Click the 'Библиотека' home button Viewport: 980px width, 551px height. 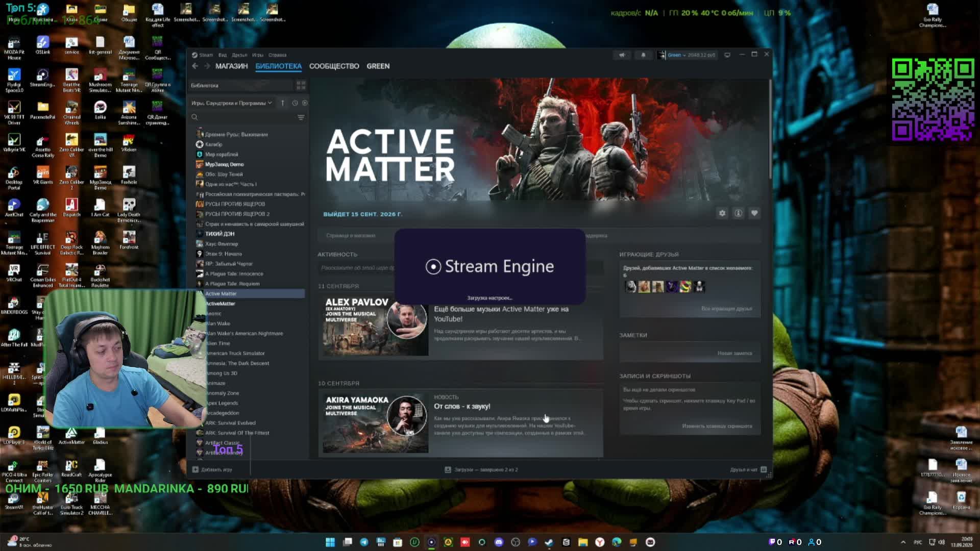point(241,85)
